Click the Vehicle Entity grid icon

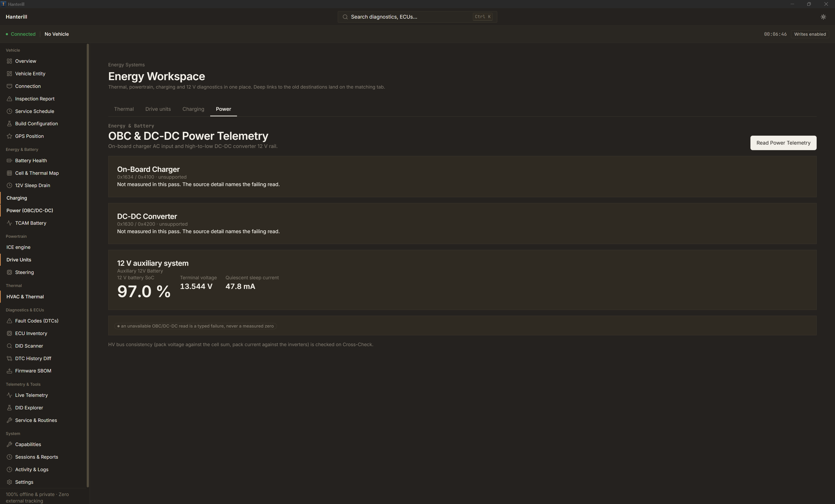click(9, 74)
